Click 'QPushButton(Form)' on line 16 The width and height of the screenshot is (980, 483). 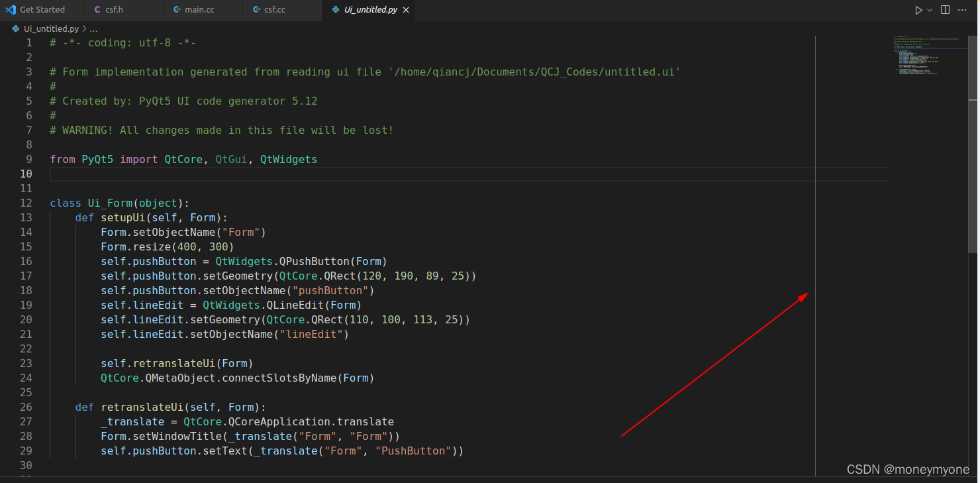tap(333, 262)
